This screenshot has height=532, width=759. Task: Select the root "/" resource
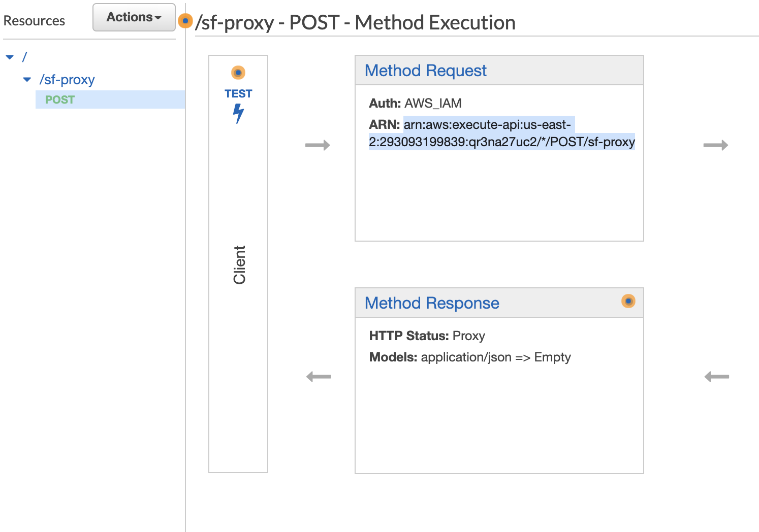pyautogui.click(x=24, y=57)
